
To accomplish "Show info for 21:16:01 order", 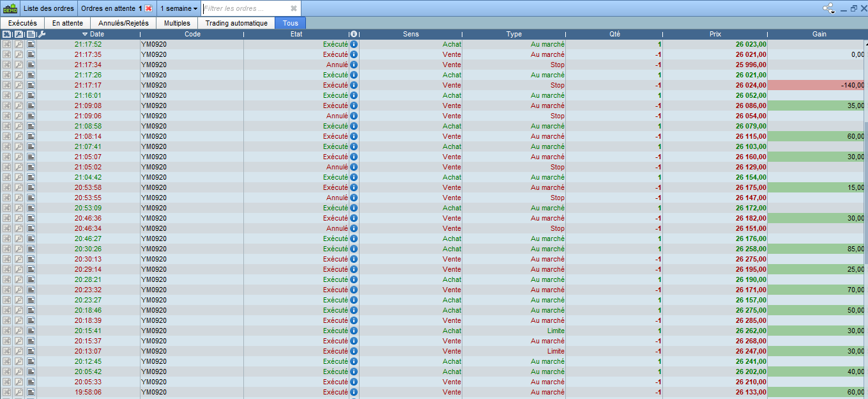I will [354, 95].
